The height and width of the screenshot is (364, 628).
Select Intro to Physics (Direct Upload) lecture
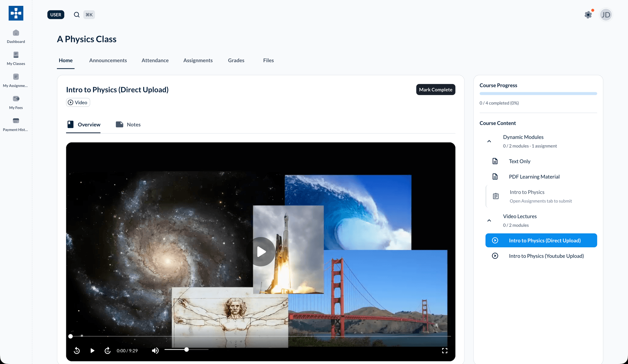[x=541, y=241]
